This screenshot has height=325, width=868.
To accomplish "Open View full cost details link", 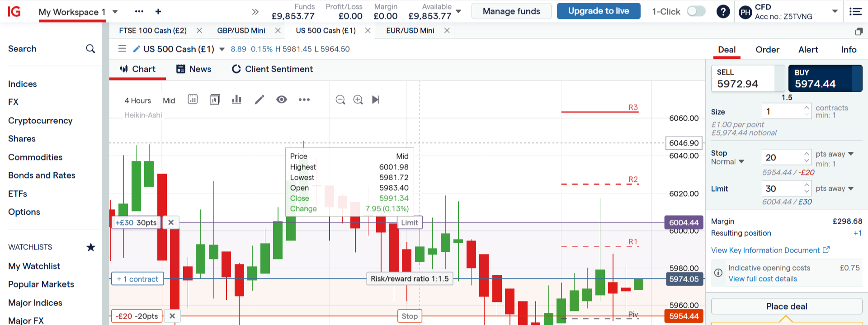I will [x=763, y=279].
